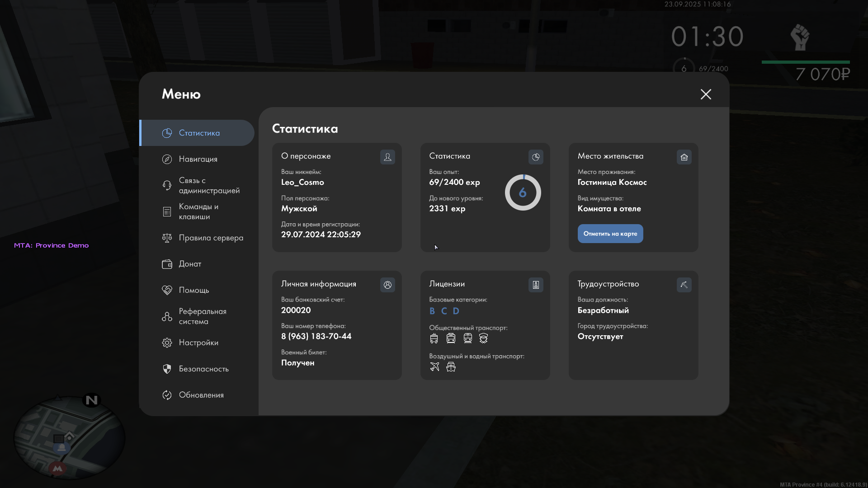The width and height of the screenshot is (868, 488).
Task: Open the Безопасность section
Action: (x=203, y=369)
